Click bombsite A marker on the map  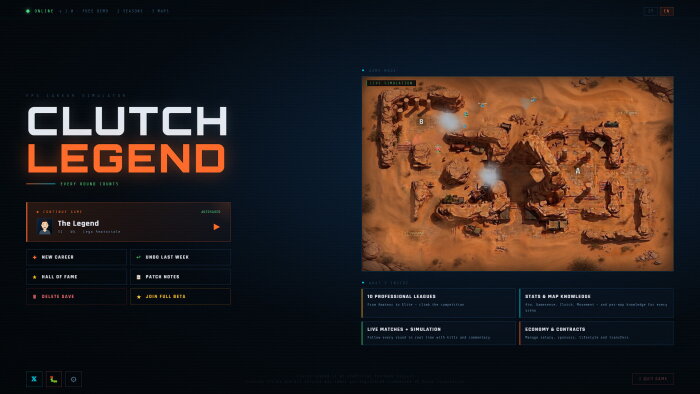coord(577,171)
